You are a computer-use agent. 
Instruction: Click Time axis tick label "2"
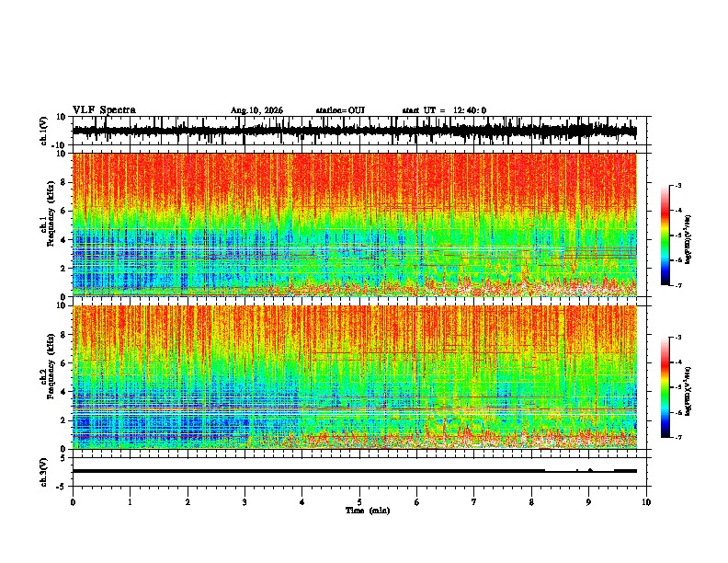188,502
